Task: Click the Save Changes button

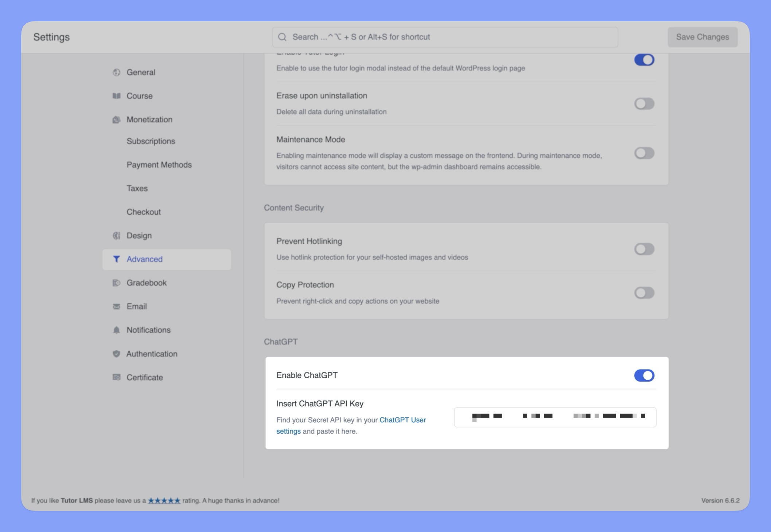Action: pyautogui.click(x=702, y=37)
